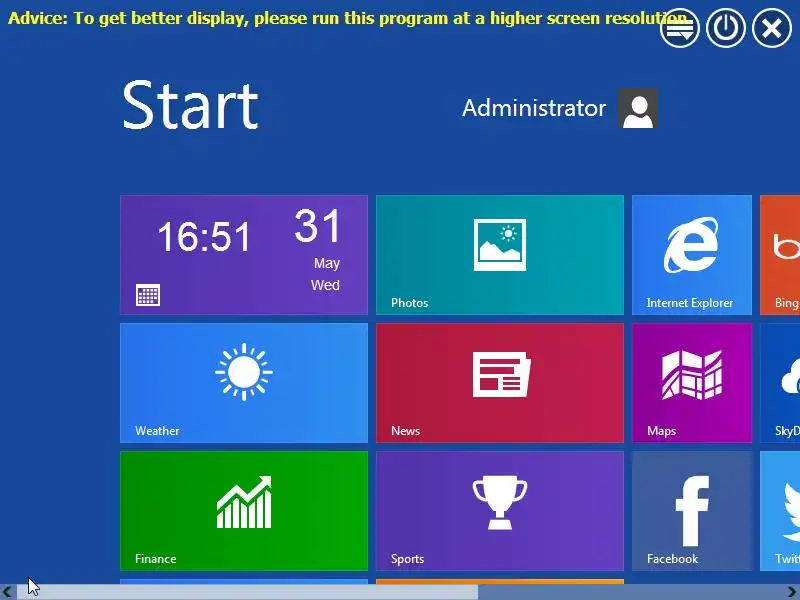Open the Sports trophy tile

499,511
